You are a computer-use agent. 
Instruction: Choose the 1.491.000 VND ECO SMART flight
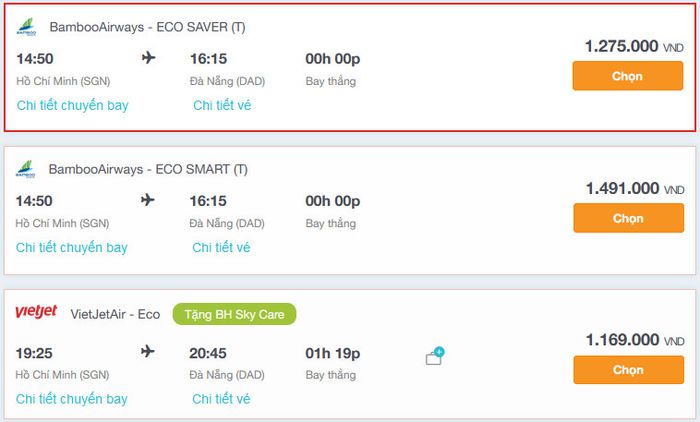(627, 218)
